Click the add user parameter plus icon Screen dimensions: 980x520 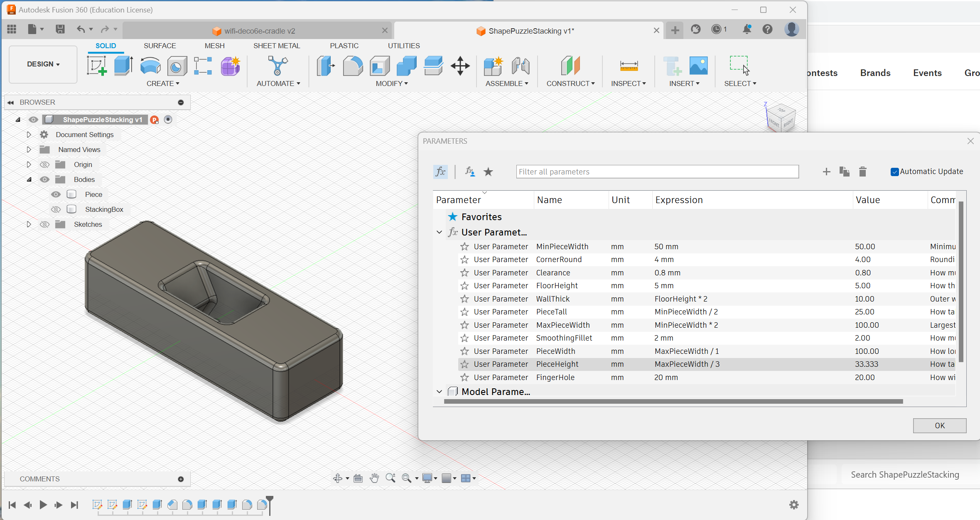[826, 172]
